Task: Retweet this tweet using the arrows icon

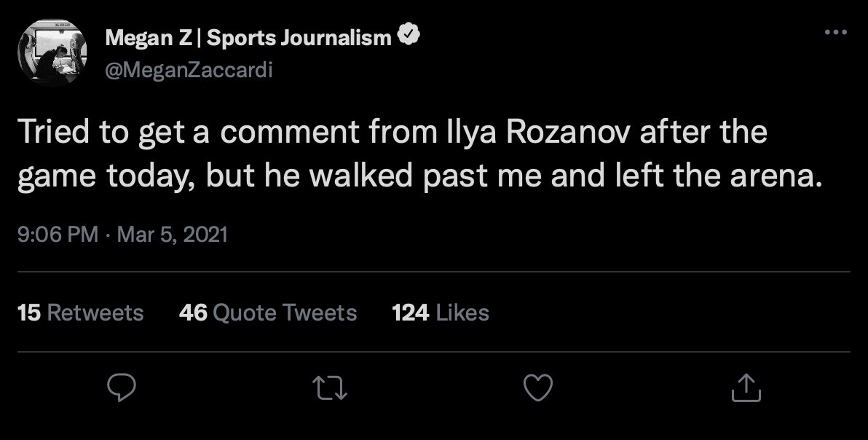Action: click(x=329, y=388)
